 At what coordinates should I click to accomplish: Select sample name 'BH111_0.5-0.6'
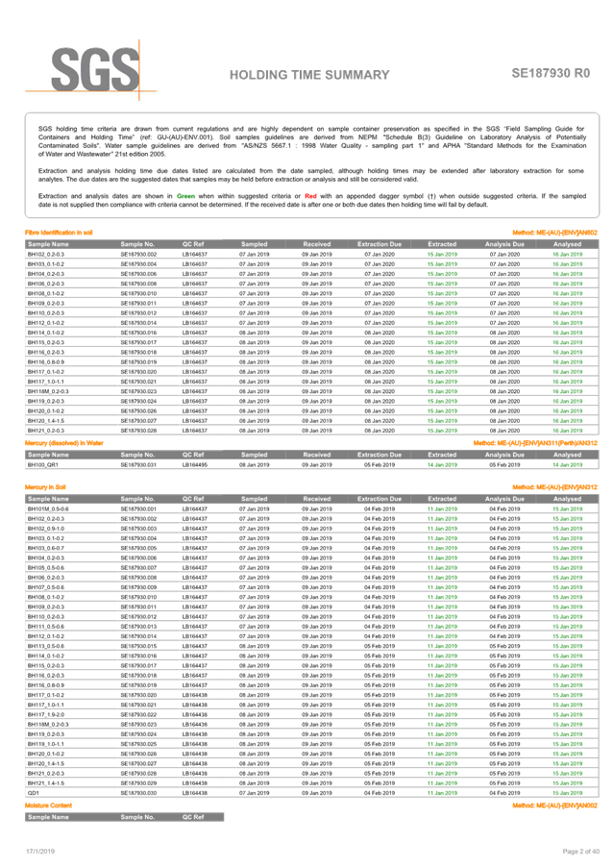[46, 627]
